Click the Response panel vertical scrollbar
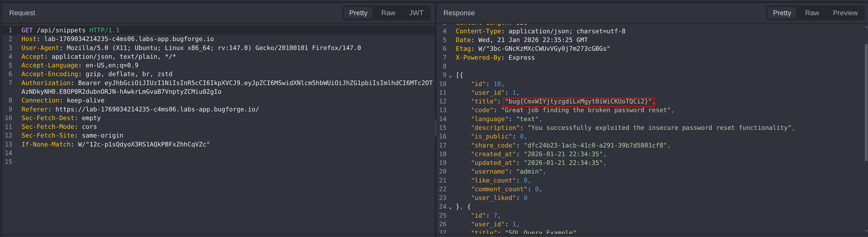 pos(866,101)
